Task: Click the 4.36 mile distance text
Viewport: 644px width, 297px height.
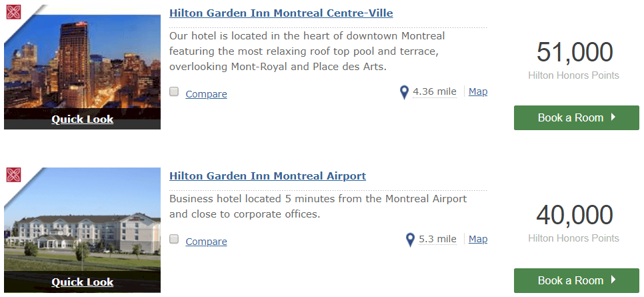Action: coord(435,91)
